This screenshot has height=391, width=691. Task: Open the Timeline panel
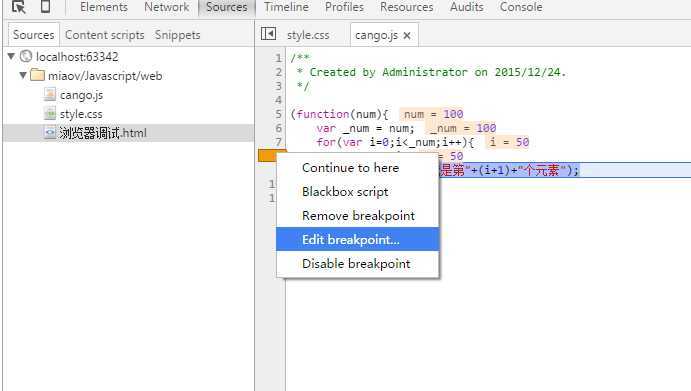[286, 7]
